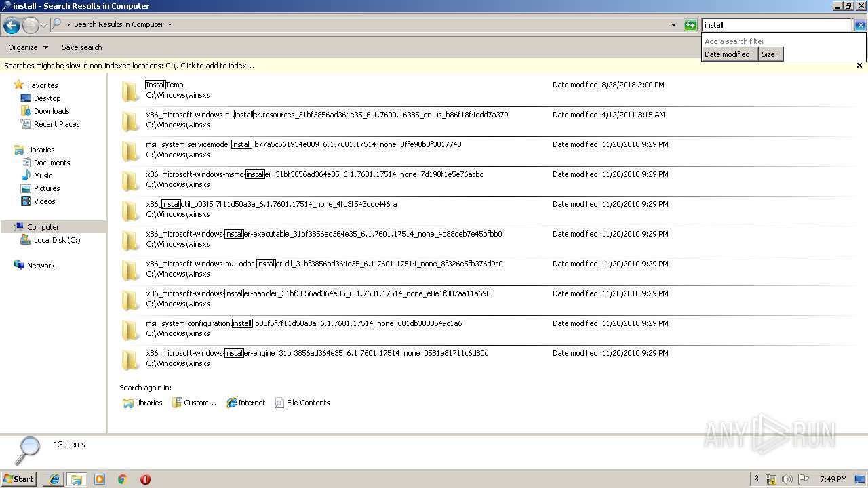Click the Action Center flag icon
The height and width of the screenshot is (488, 868).
pos(804,479)
